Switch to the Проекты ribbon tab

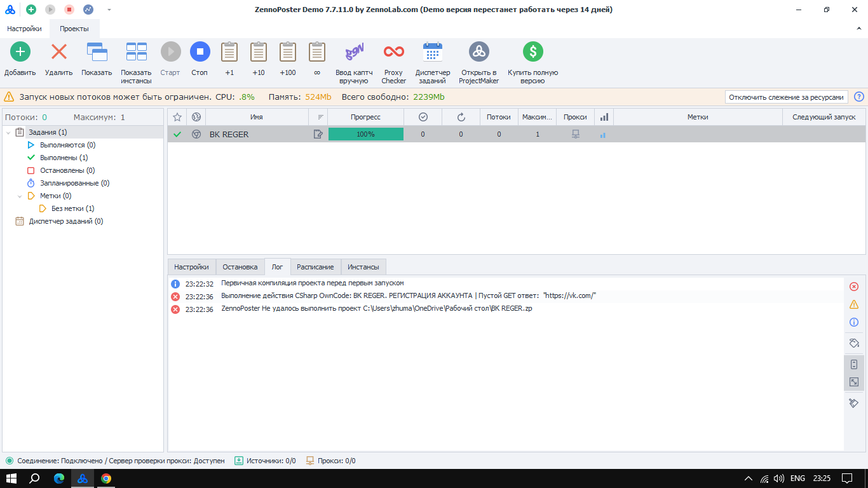[x=74, y=29]
